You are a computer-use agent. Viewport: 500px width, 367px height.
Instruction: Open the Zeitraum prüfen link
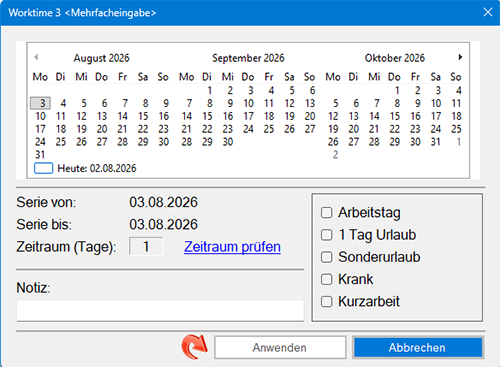tap(232, 247)
